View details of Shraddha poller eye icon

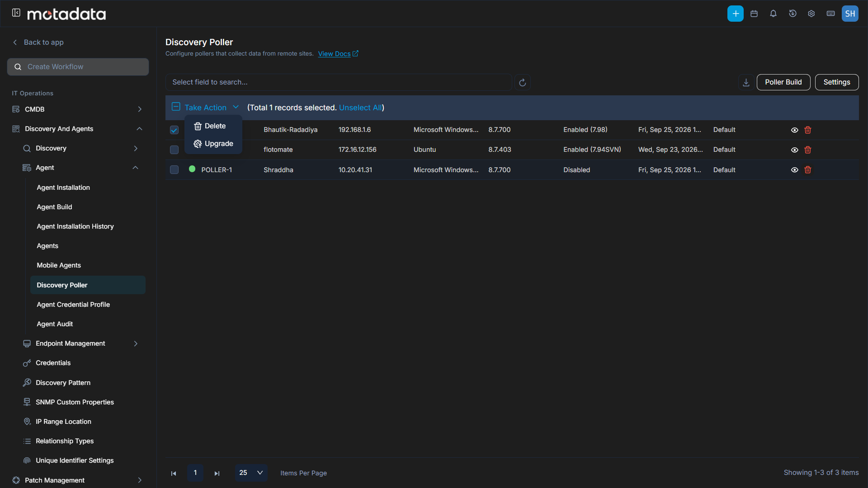794,170
